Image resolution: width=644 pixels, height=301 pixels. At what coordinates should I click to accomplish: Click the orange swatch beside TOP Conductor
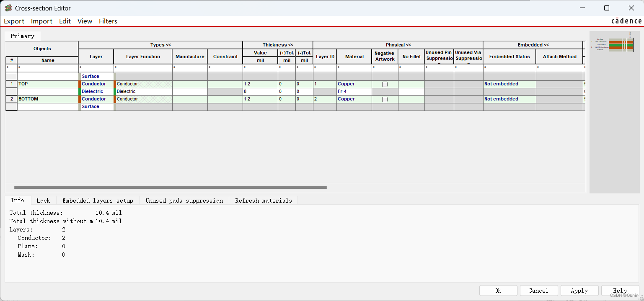point(80,84)
